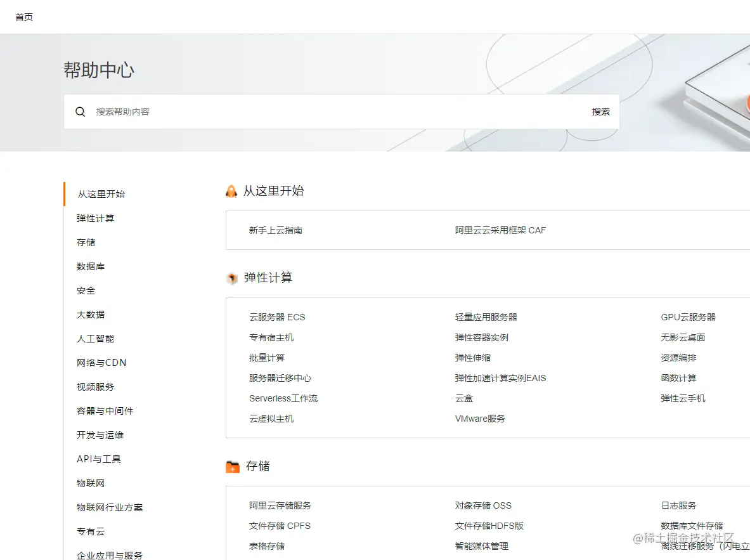Open the 阿里云存储服务 link
The width and height of the screenshot is (750, 560).
click(280, 505)
